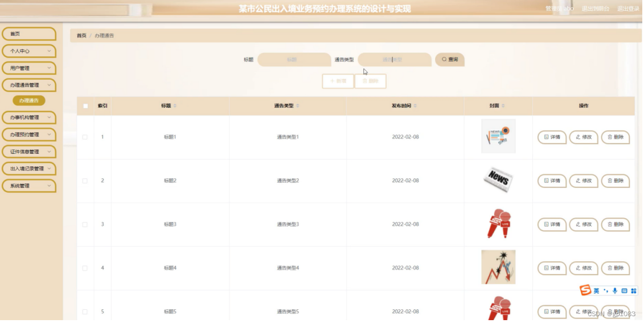Open the News newspaper thumbnail of 标题2
The image size is (644, 323).
[498, 180]
